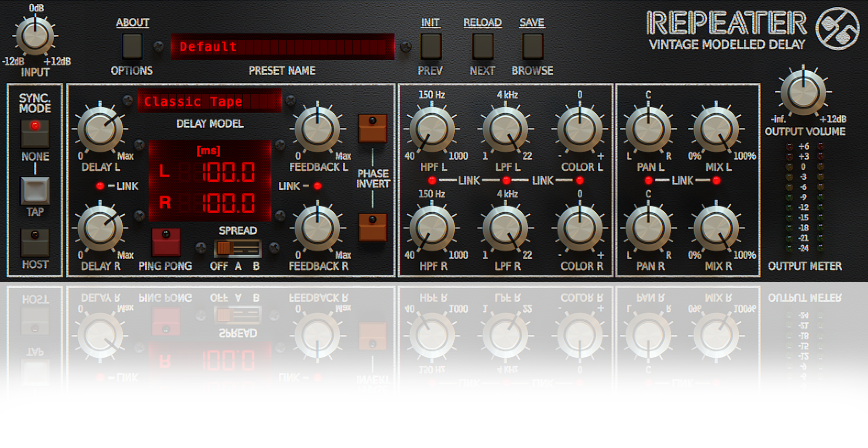The image size is (868, 448).
Task: Click the LPF R knob
Action: pyautogui.click(x=506, y=228)
